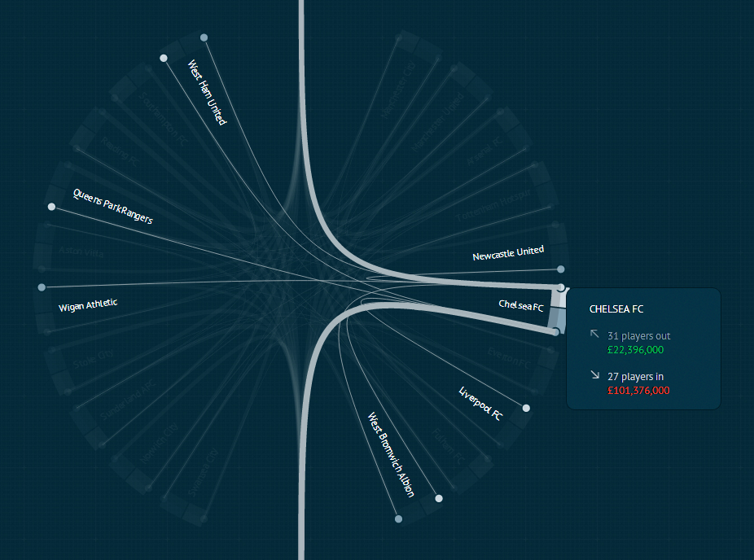The width and height of the screenshot is (754, 560).
Task: Click the down-right arrow icon for players in
Action: click(595, 374)
